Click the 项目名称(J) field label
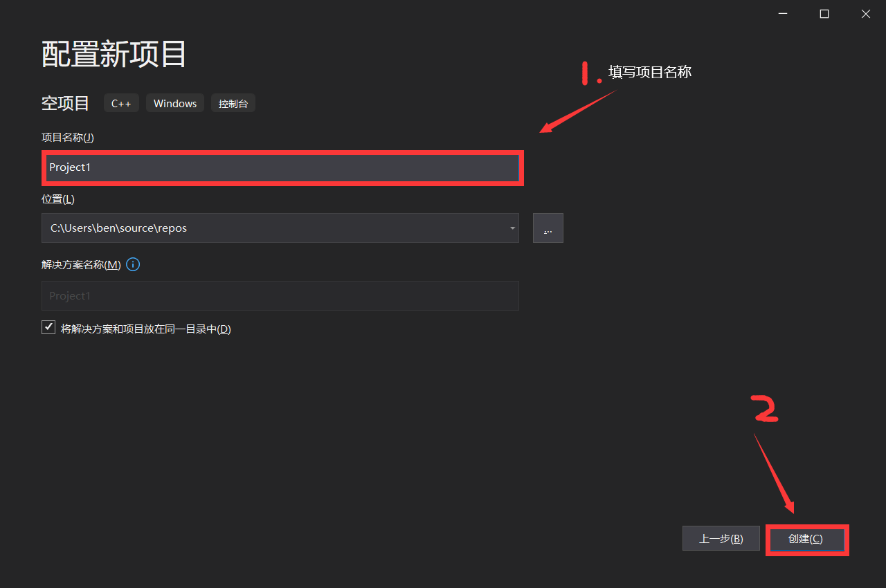Image resolution: width=886 pixels, height=588 pixels. pos(67,137)
